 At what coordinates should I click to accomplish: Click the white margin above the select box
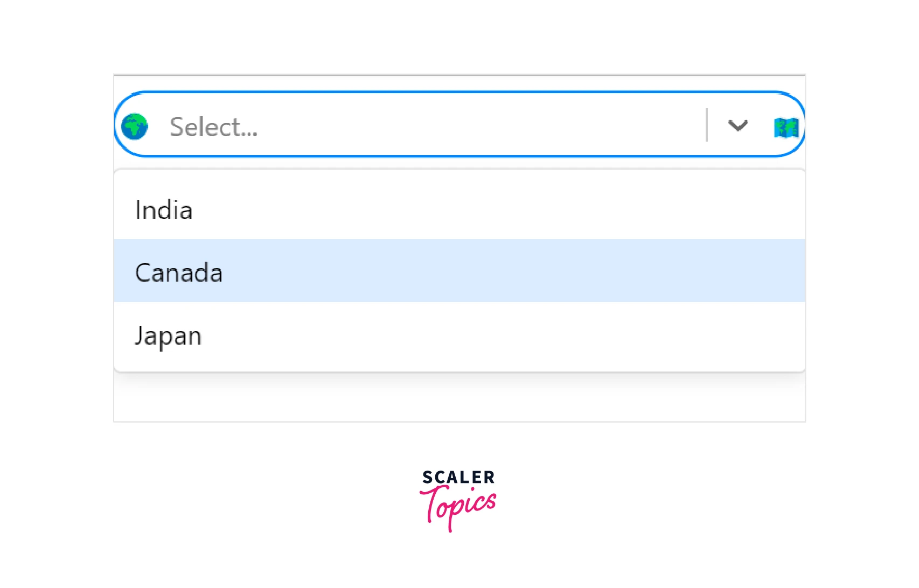tap(459, 38)
